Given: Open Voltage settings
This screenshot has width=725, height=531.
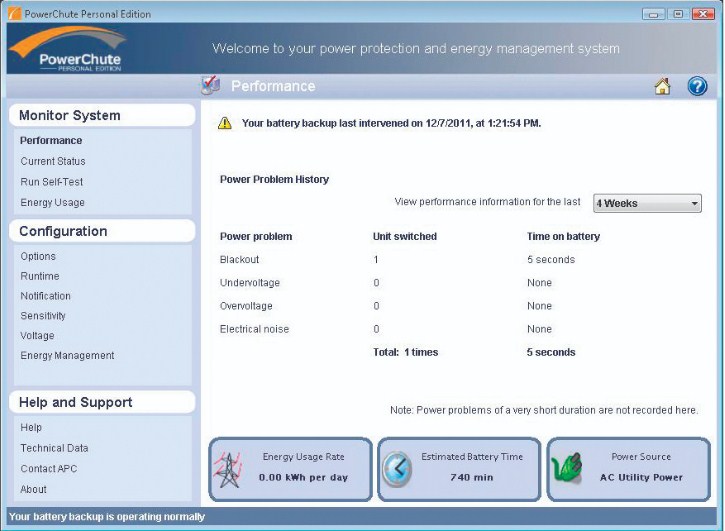Looking at the screenshot, I should (37, 336).
